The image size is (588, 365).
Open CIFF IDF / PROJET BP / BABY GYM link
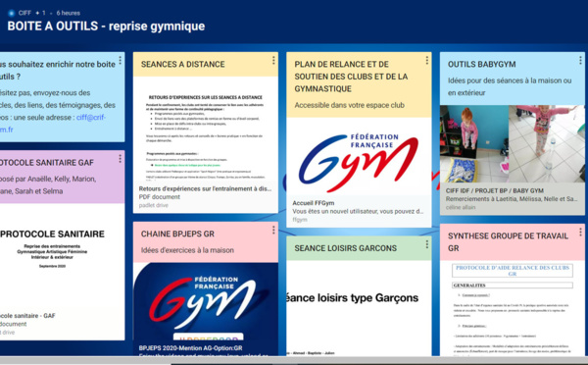pos(495,190)
